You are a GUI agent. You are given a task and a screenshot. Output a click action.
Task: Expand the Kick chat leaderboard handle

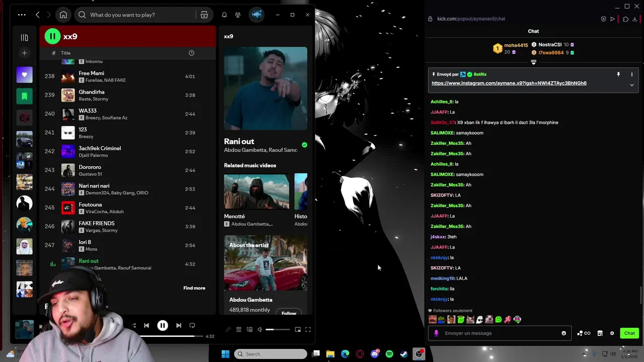pos(533,62)
